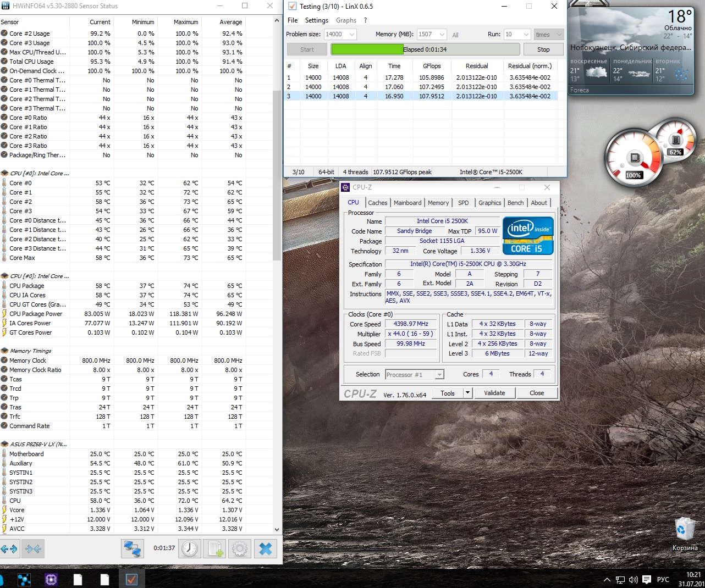Open the Settings menu in LinX
The width and height of the screenshot is (705, 588).
317,20
